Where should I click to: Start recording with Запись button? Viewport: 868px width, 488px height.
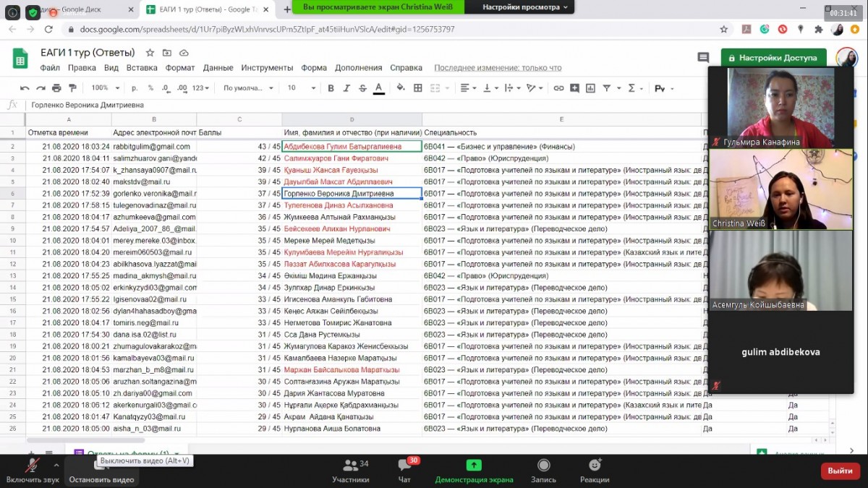tap(543, 470)
